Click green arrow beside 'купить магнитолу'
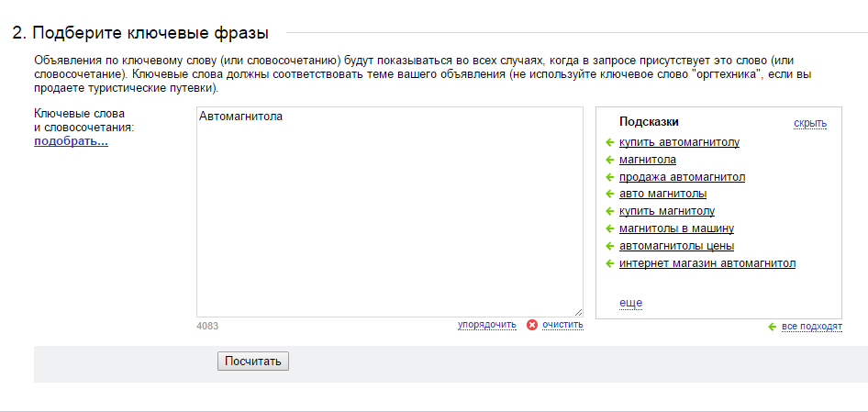 click(610, 212)
